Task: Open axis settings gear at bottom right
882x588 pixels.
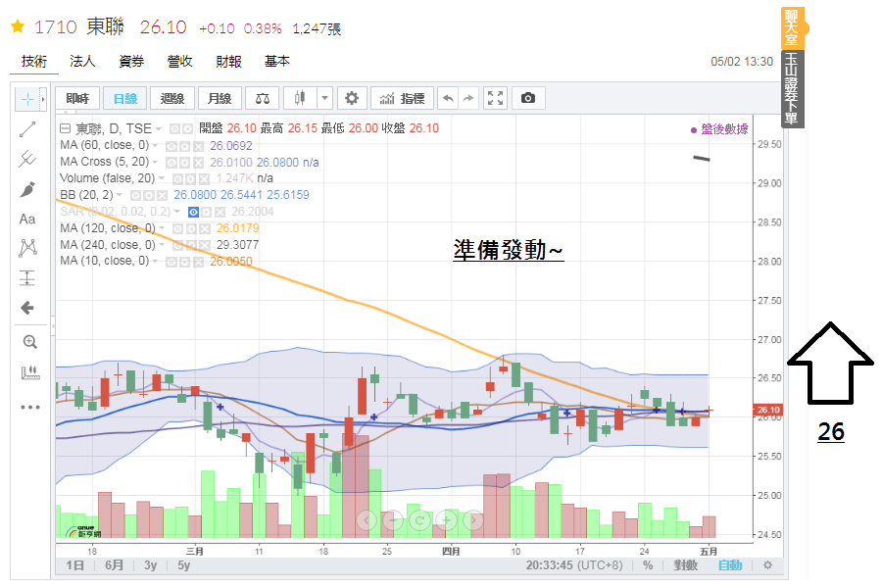Action: click(767, 564)
